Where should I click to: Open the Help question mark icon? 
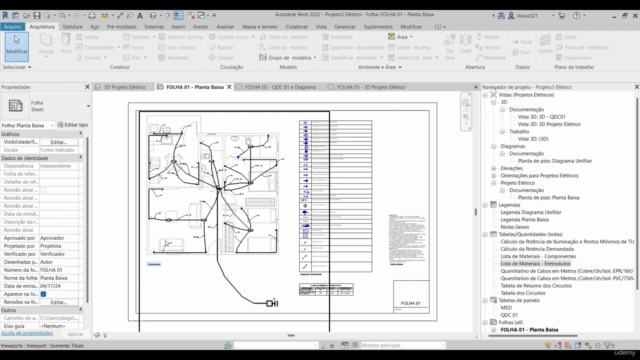(x=576, y=16)
